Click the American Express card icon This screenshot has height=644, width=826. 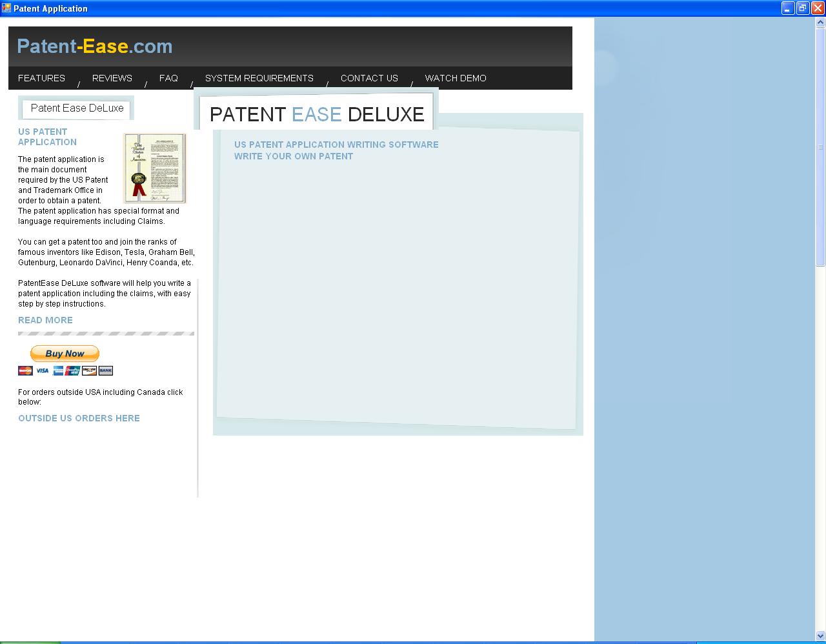58,370
